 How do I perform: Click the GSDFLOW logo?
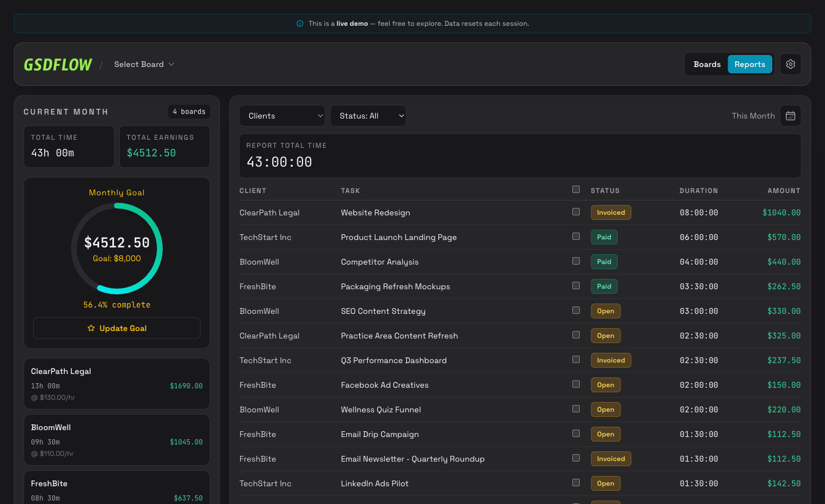point(57,65)
